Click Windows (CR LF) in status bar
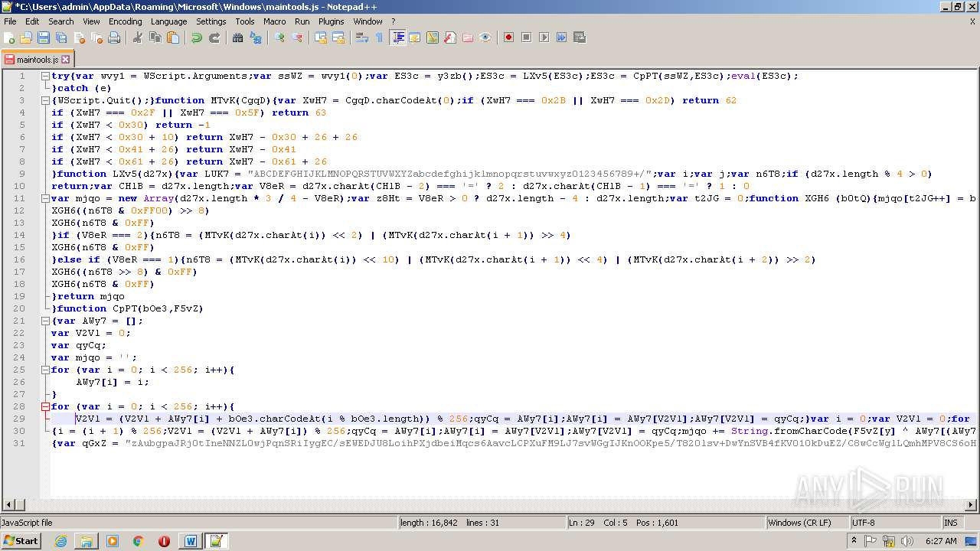Viewport: 980px width, 551px height. (807, 523)
